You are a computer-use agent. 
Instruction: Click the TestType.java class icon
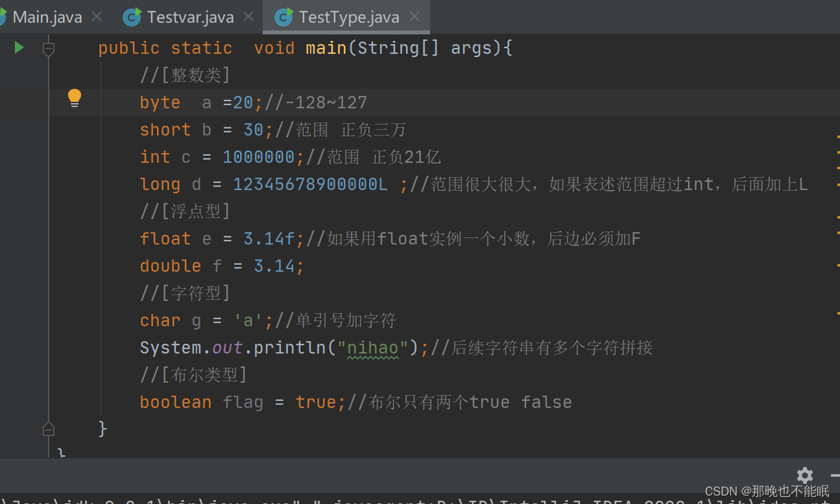(283, 17)
